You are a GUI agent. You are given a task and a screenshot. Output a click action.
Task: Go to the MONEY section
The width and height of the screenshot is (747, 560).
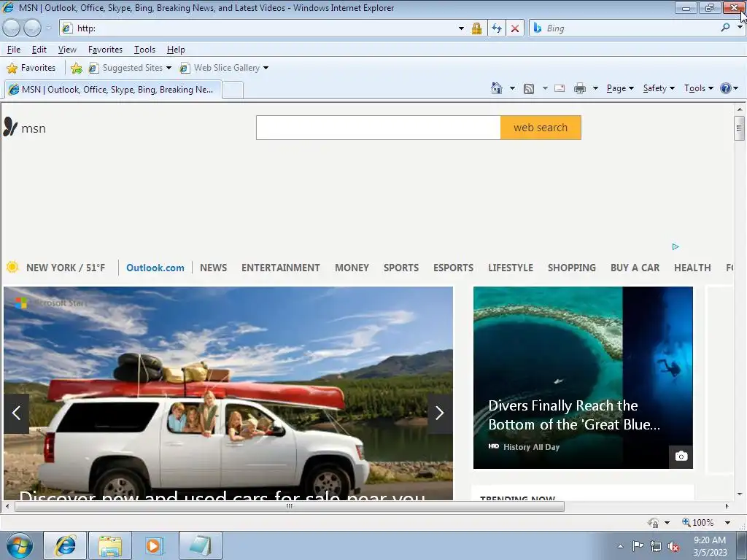(352, 268)
